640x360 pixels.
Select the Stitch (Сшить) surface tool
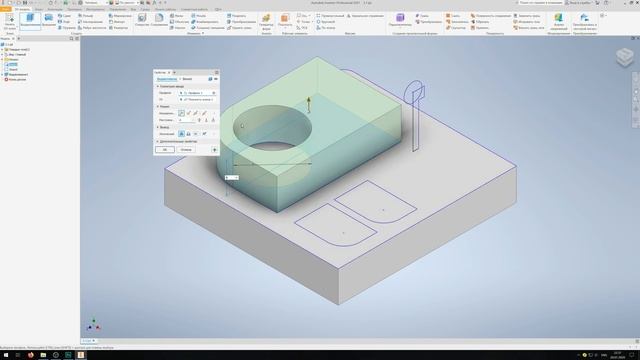pos(453,16)
